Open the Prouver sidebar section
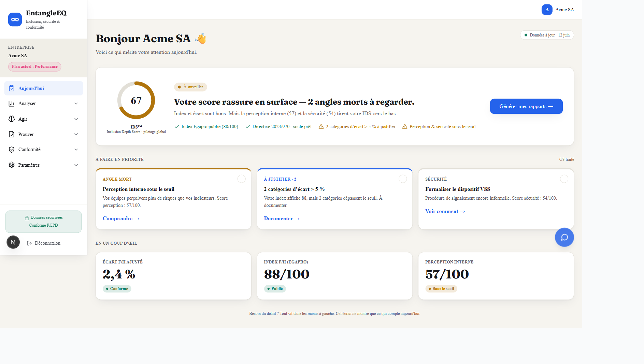This screenshot has height=364, width=644. pos(44,134)
